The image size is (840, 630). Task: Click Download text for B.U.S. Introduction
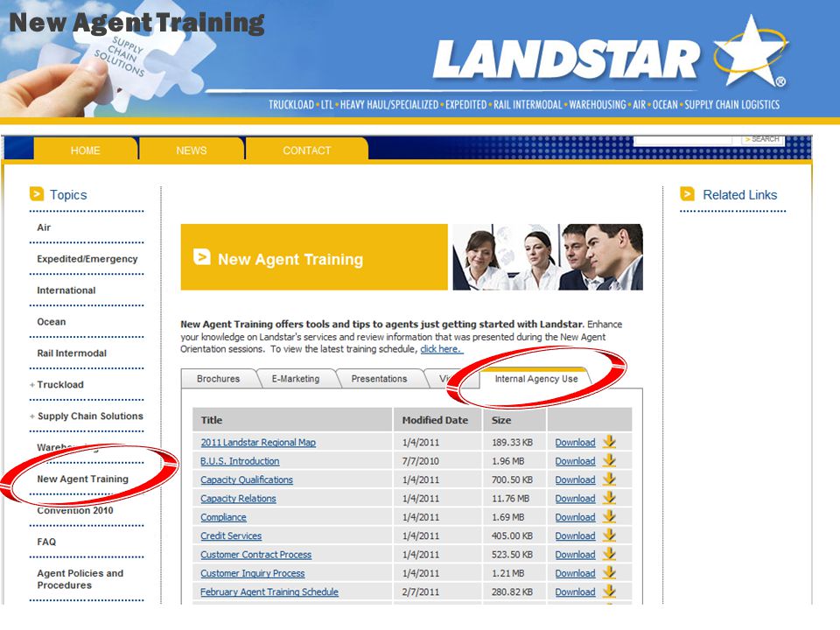pos(575,461)
